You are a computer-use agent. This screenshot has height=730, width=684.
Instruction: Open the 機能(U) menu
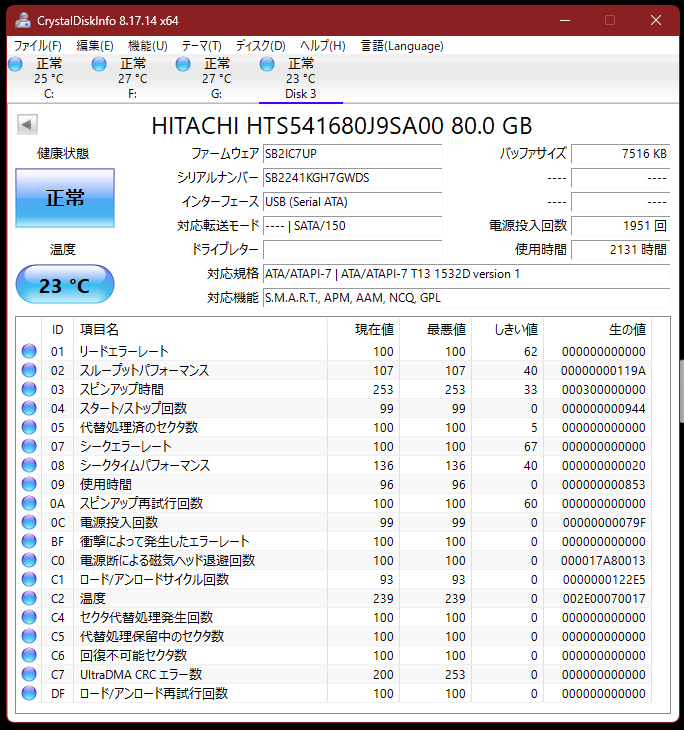click(147, 46)
